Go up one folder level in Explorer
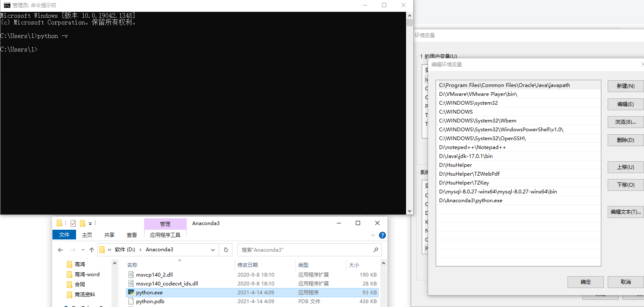This screenshot has height=307, width=644. (92, 250)
